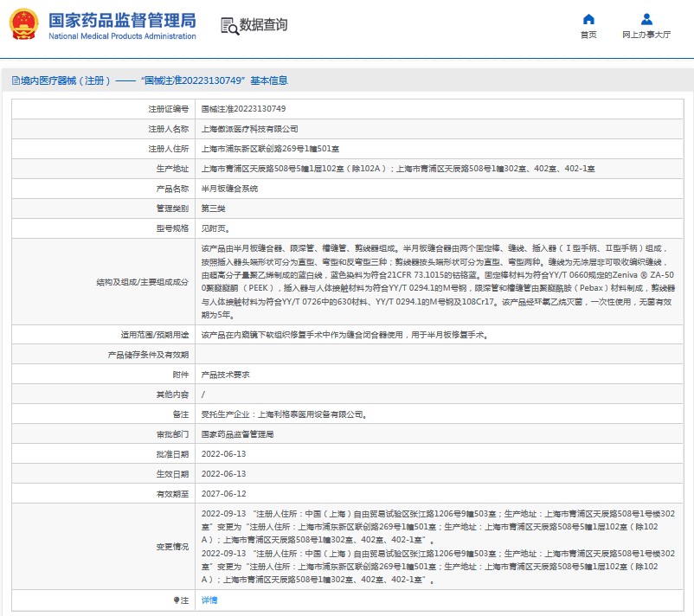Click the section header 基本信息 title
This screenshot has width=694, height=616.
click(156, 80)
